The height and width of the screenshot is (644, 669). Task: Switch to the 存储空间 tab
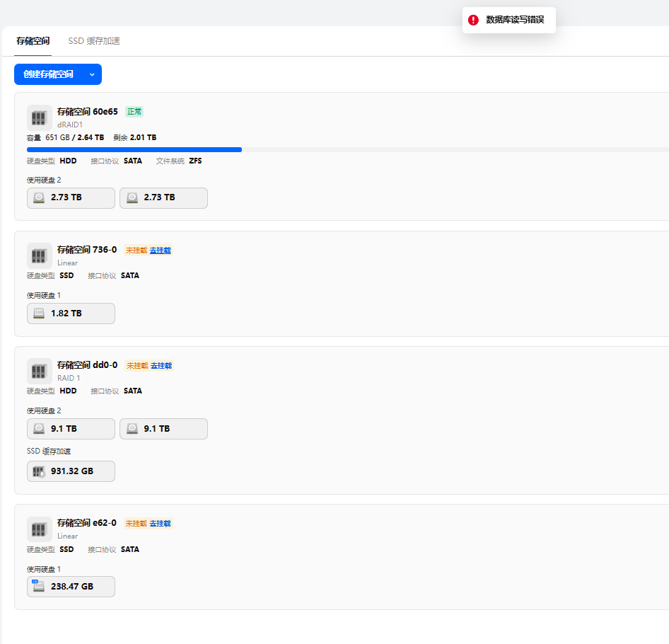(x=33, y=41)
